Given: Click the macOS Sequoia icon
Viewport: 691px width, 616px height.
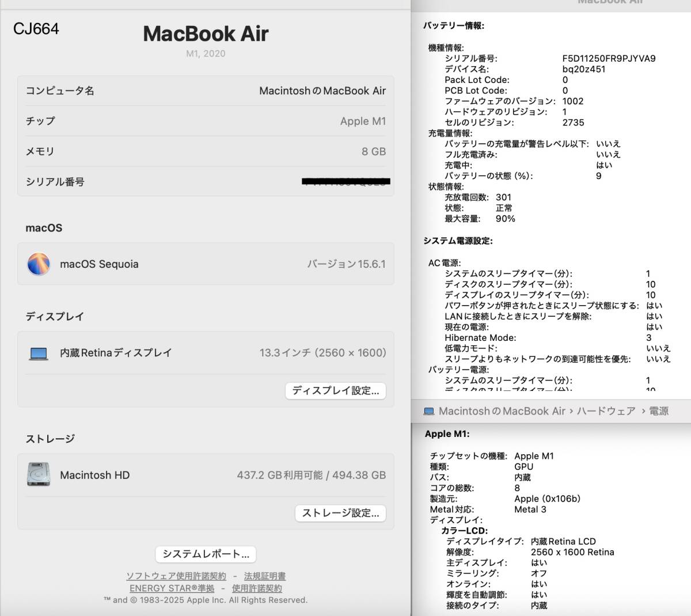Looking at the screenshot, I should tap(39, 264).
